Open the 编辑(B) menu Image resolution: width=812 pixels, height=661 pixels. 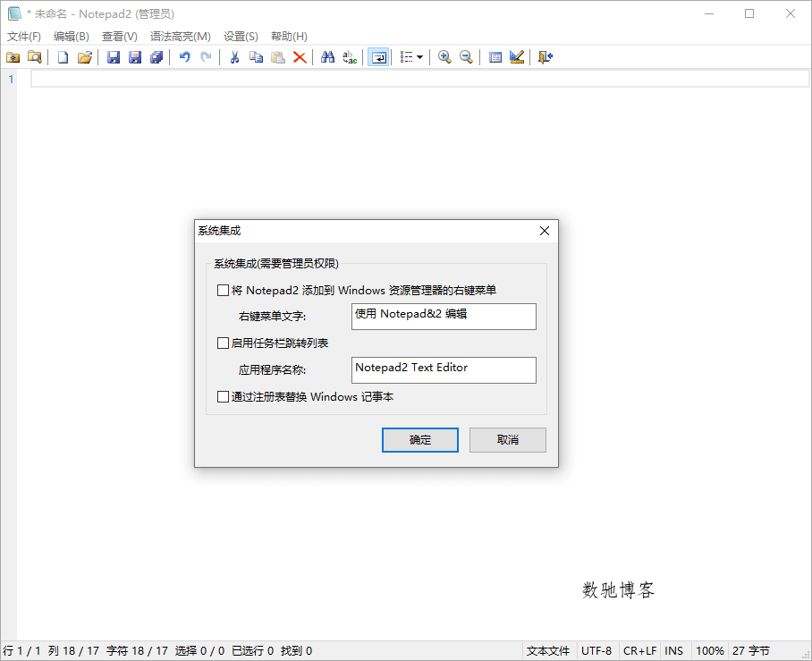pyautogui.click(x=72, y=37)
